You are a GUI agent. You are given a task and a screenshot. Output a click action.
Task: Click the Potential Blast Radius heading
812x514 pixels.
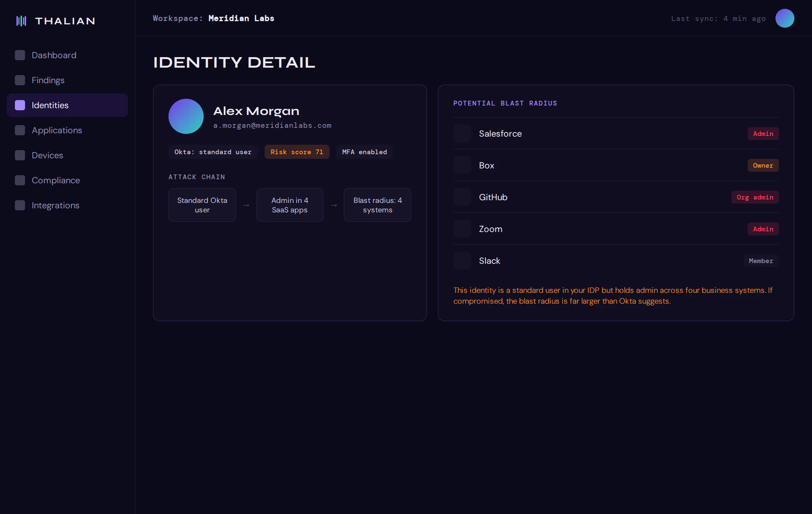point(505,103)
